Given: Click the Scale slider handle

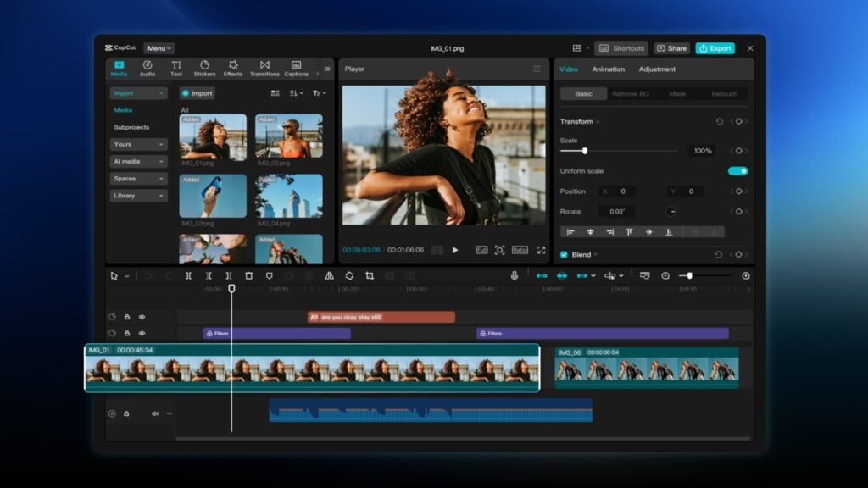Looking at the screenshot, I should click(585, 151).
